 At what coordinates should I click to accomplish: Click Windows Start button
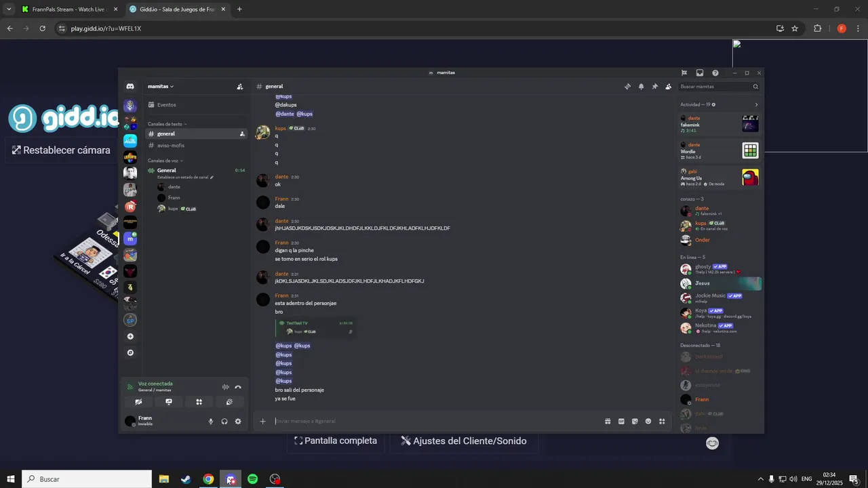pos(11,479)
